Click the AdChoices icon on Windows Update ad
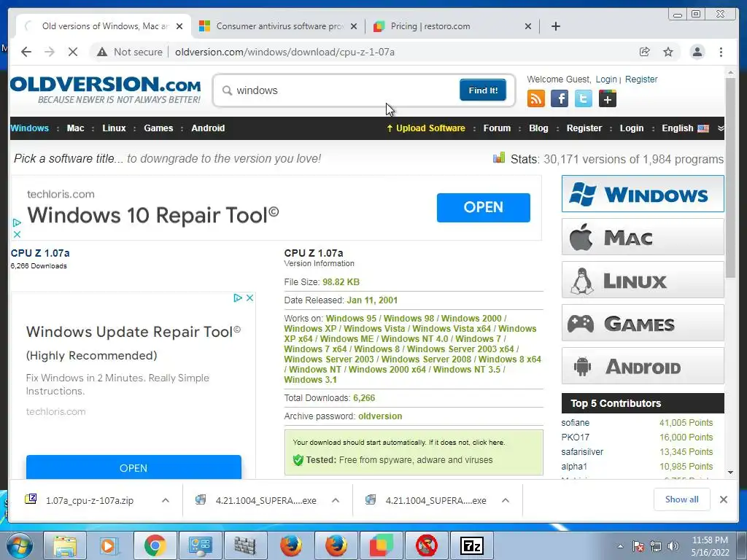Screen dimensions: 747x560 point(238,297)
